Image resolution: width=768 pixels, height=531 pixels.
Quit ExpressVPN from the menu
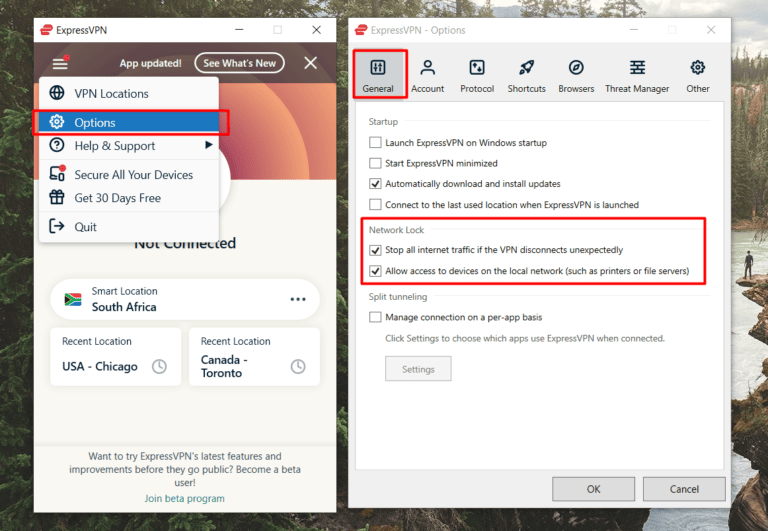click(128, 227)
